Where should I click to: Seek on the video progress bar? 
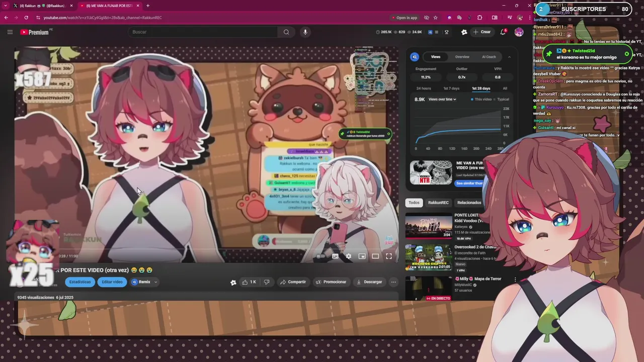[x=206, y=249]
